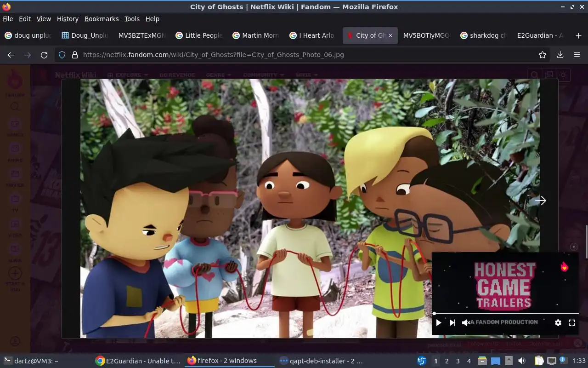Unmute the floating video player
The image size is (588, 368).
[465, 323]
